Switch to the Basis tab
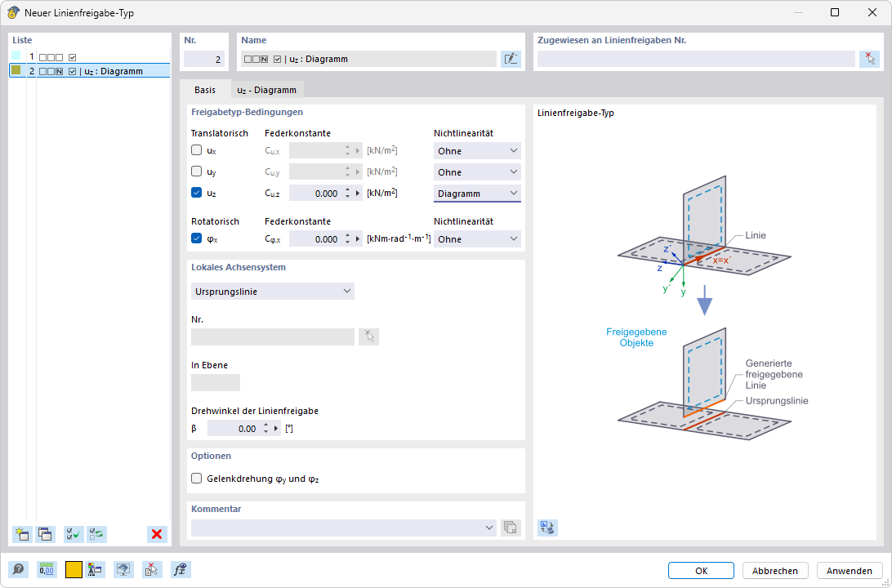 (205, 90)
